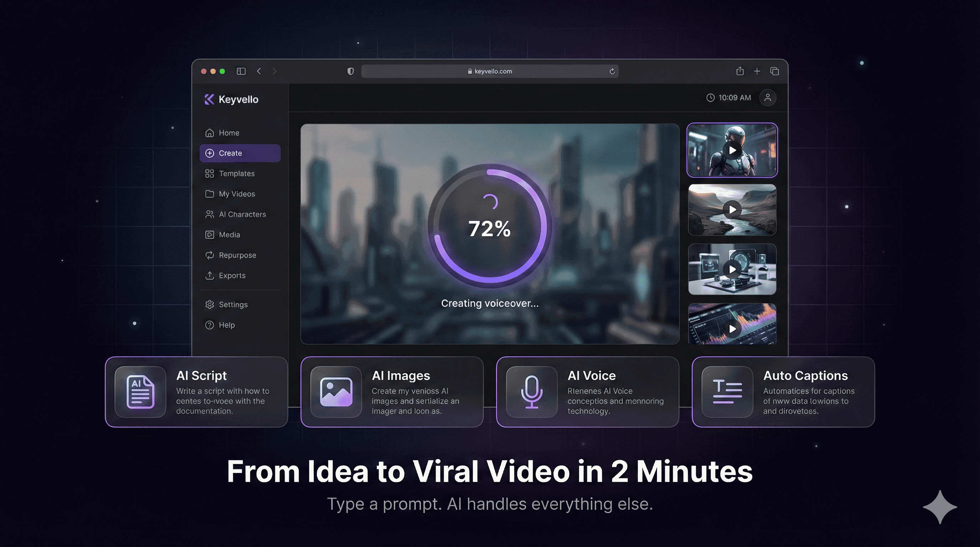Screen dimensions: 980x547
Task: Go back with browser back chevron
Action: (259, 71)
